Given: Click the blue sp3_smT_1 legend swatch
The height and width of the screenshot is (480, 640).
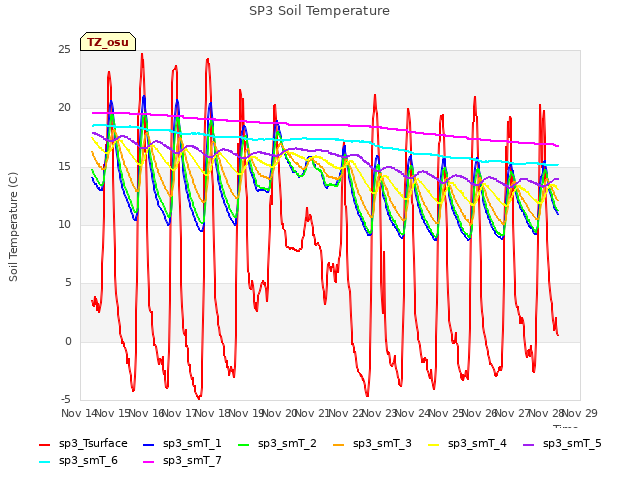Looking at the screenshot, I should click(149, 444).
